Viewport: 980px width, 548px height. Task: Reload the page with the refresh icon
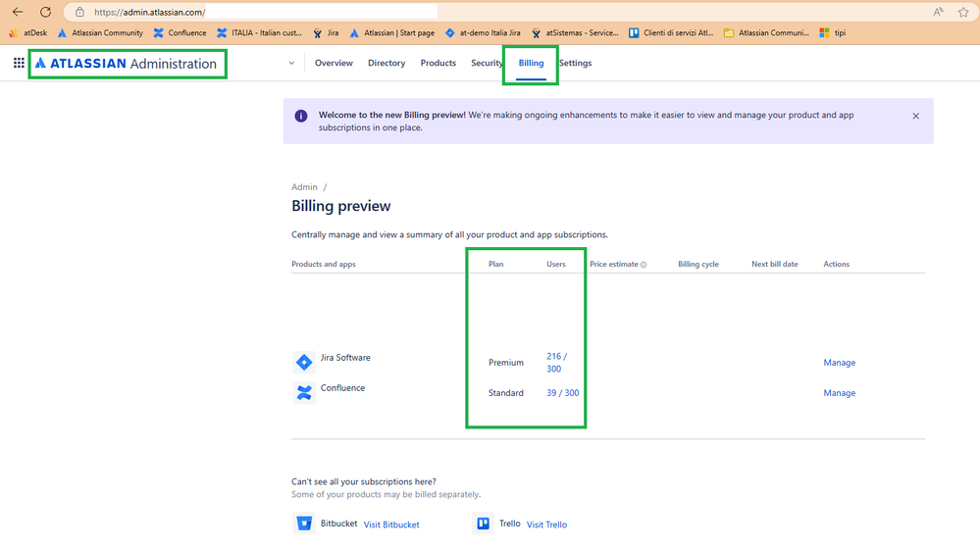(46, 12)
